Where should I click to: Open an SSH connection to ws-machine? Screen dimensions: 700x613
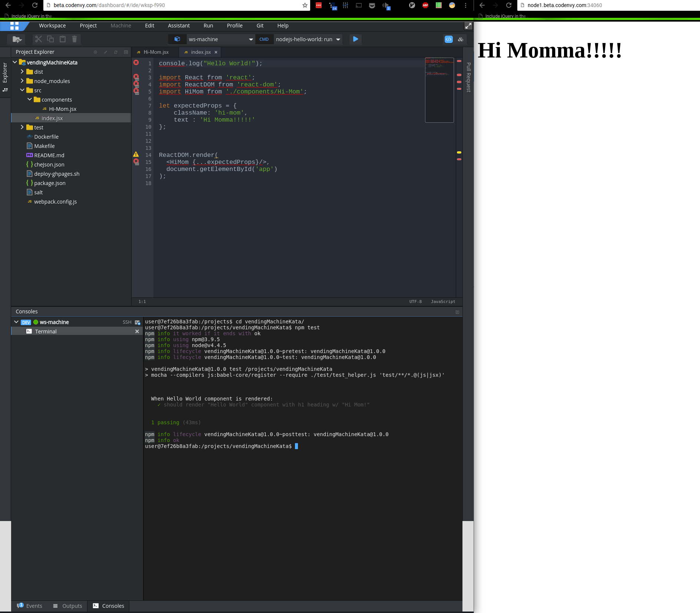(x=127, y=322)
